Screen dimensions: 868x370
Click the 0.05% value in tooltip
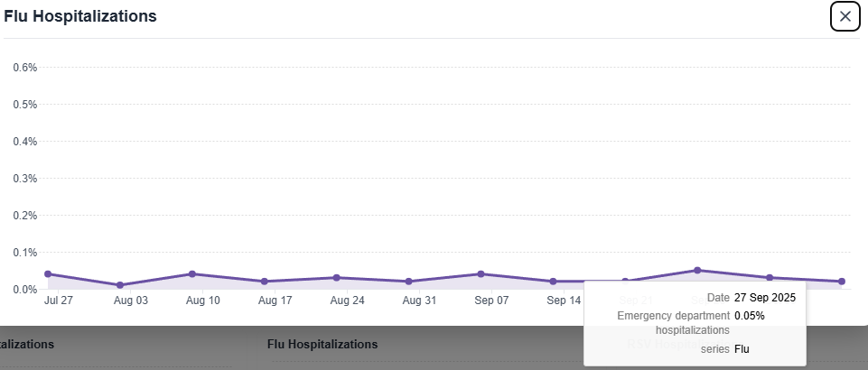pos(750,316)
